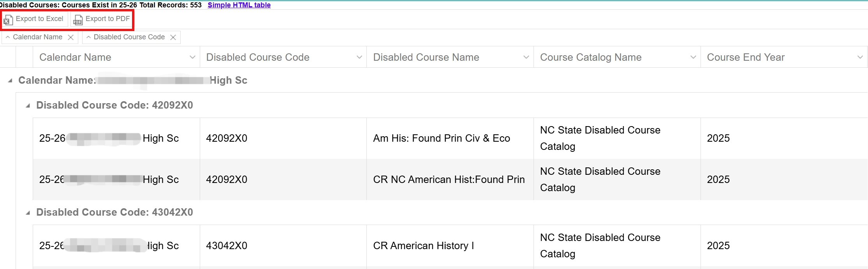This screenshot has width=868, height=269.
Task: Sort by Disabled Course Name column header
Action: (426, 57)
